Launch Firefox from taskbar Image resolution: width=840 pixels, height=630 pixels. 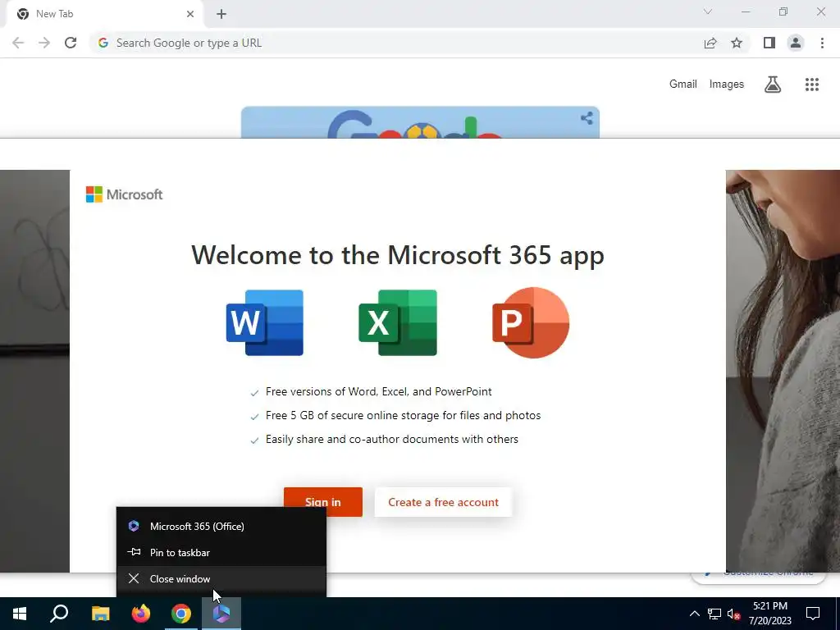pos(141,614)
